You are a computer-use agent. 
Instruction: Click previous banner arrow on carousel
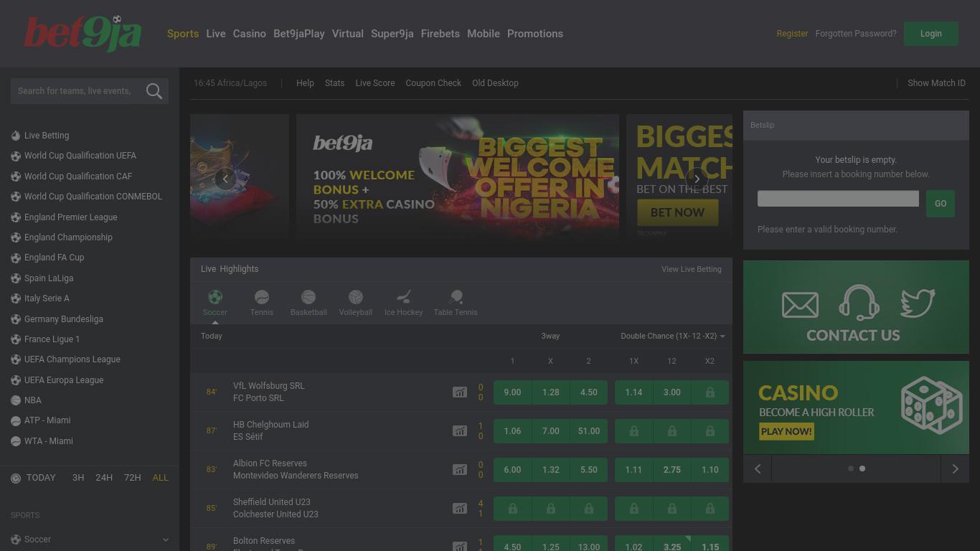(x=225, y=179)
